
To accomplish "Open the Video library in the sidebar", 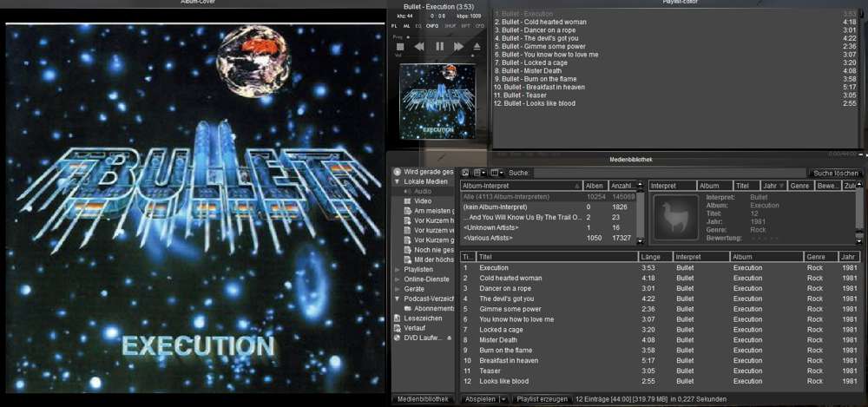I will click(423, 201).
